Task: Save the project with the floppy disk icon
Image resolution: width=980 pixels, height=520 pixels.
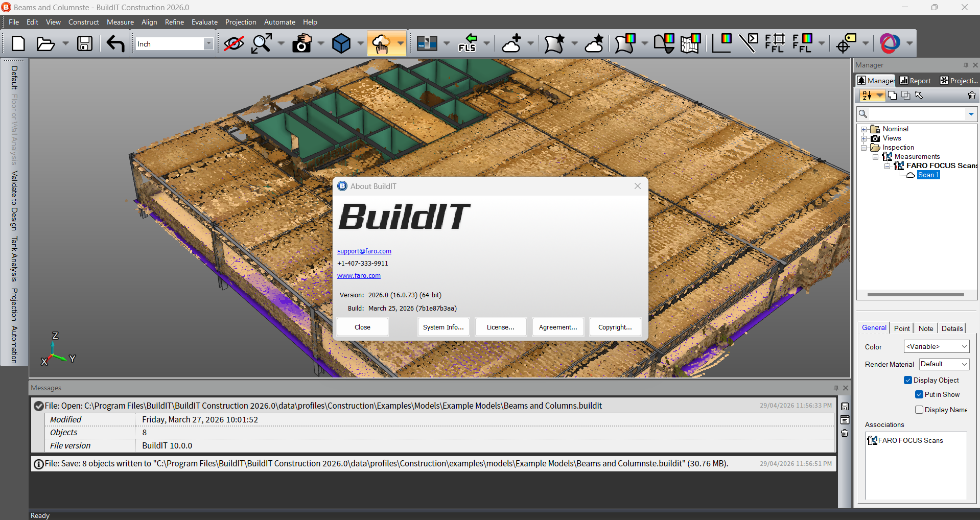Action: 85,44
